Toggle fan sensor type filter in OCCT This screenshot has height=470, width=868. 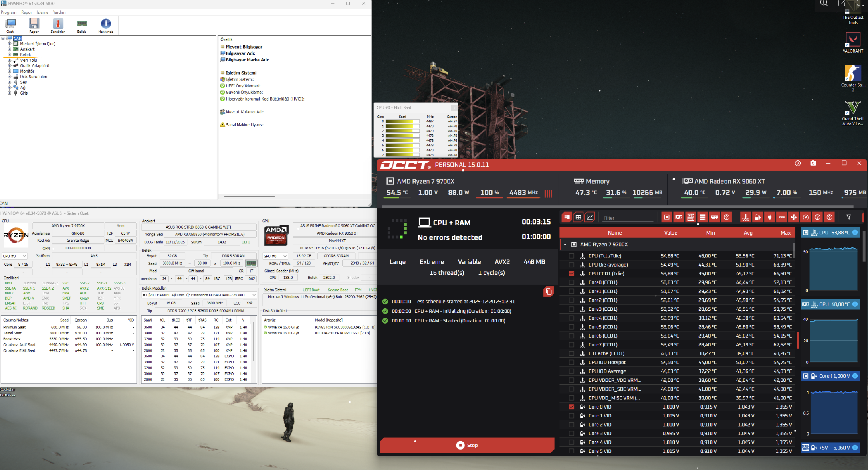[794, 217]
